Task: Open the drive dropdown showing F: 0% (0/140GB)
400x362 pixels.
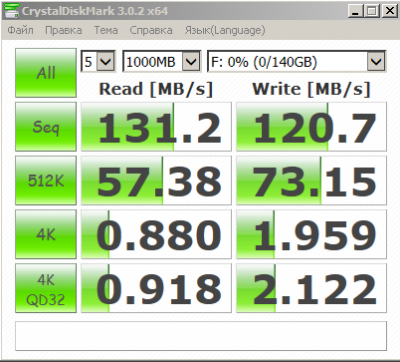Action: 297,61
